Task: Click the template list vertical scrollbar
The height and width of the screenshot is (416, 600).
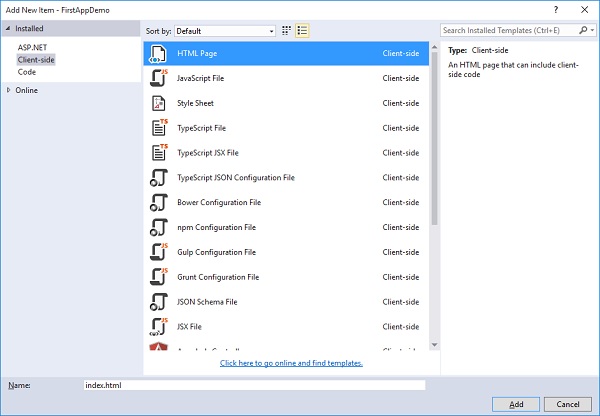Action: [x=433, y=150]
